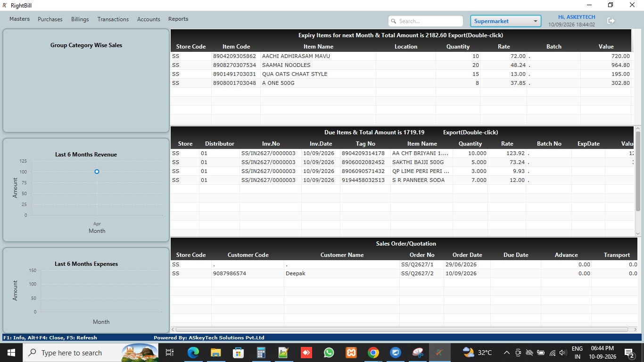Open Task View on the taskbar

(x=170, y=353)
